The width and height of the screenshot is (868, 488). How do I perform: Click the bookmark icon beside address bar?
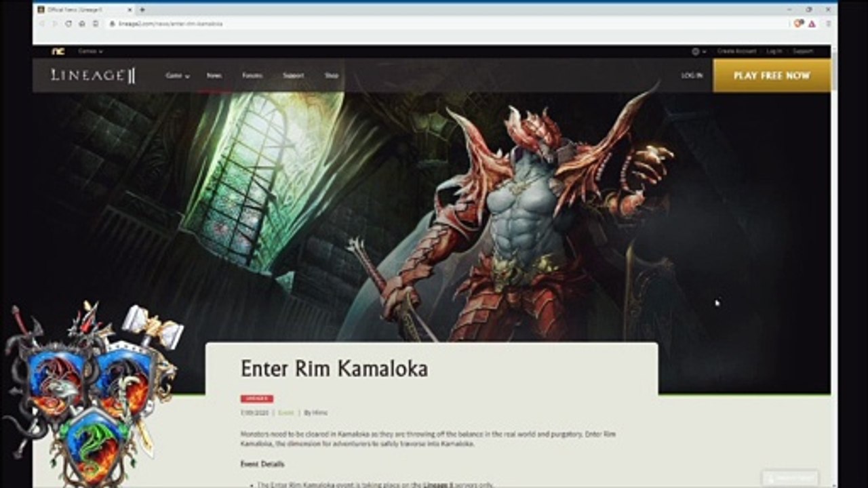coord(95,23)
